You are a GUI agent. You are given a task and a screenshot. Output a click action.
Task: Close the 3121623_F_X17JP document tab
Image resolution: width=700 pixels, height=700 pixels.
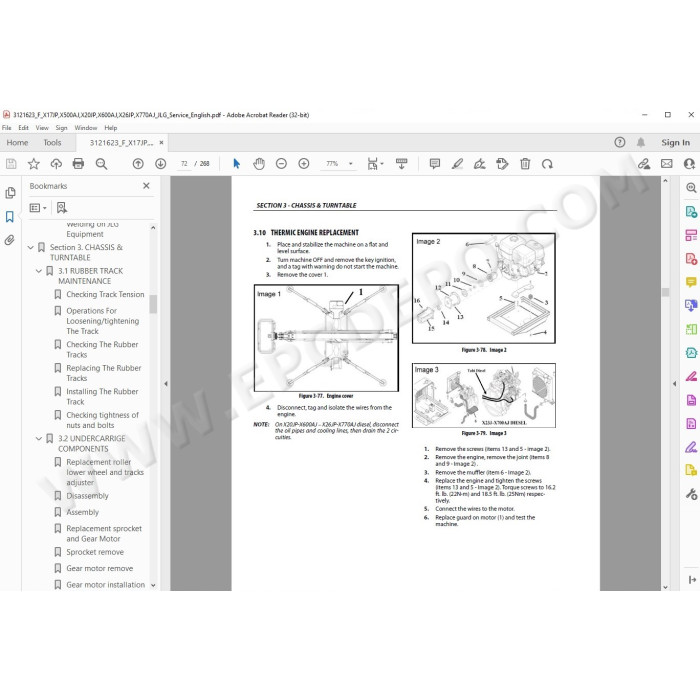[x=162, y=142]
